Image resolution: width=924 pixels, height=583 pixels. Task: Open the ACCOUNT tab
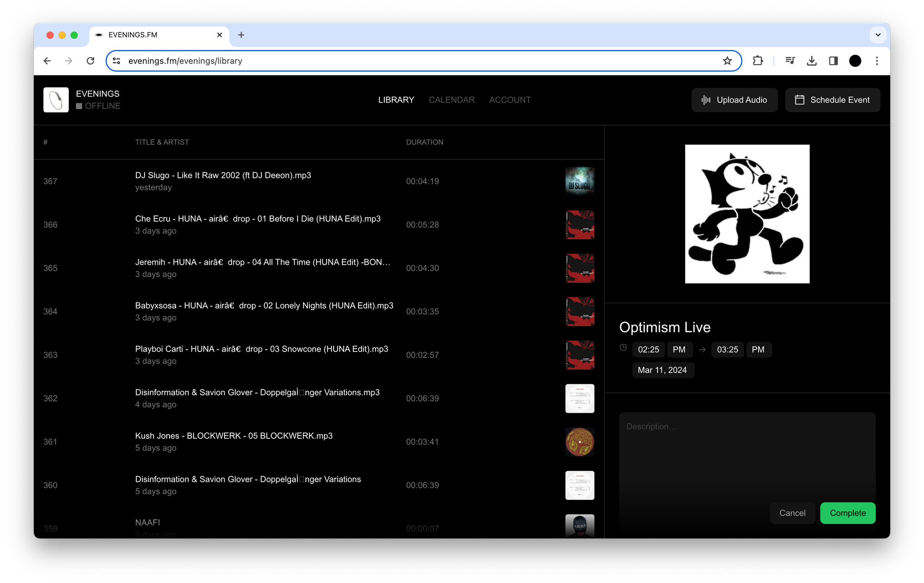510,100
